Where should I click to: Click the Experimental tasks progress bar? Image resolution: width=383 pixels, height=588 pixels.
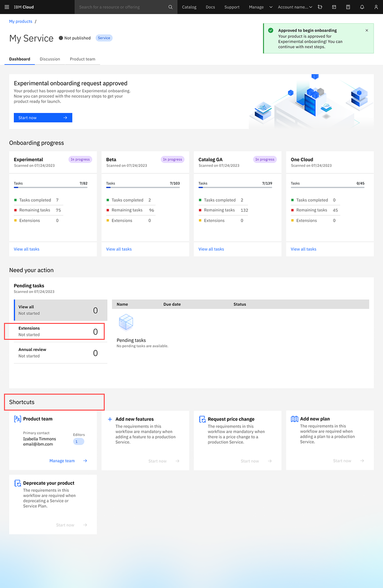(51, 187)
